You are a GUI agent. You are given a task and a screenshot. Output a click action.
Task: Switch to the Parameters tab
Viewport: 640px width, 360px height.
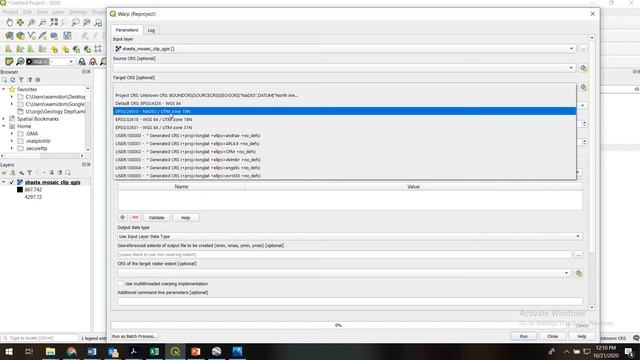(127, 30)
